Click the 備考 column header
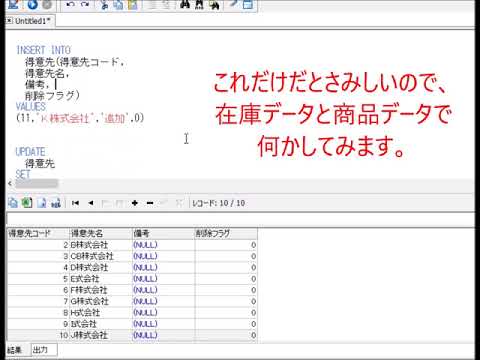The image size is (480, 360). point(163,233)
